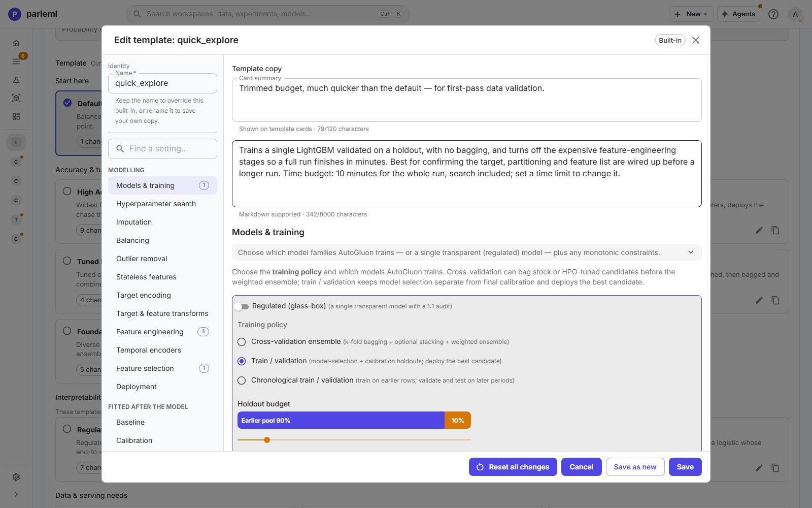Click the duplicate icon on the Regulated card
The height and width of the screenshot is (508, 812).
coord(775,468)
